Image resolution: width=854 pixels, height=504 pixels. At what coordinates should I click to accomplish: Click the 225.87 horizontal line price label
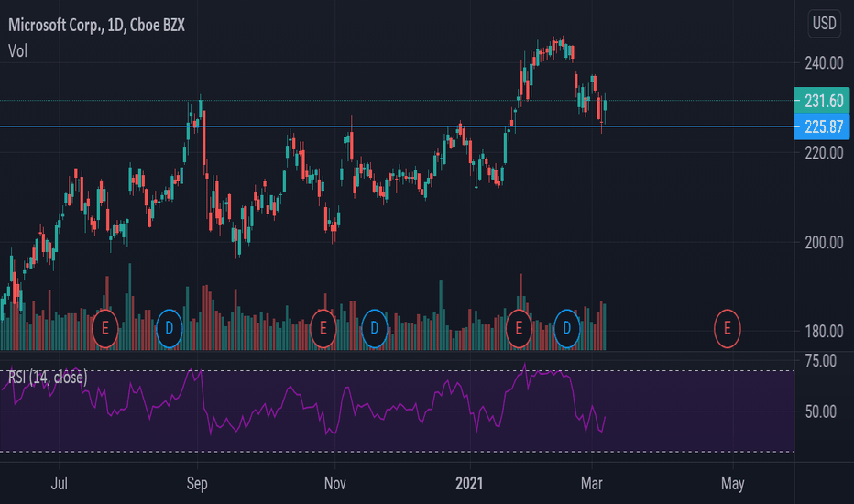822,127
